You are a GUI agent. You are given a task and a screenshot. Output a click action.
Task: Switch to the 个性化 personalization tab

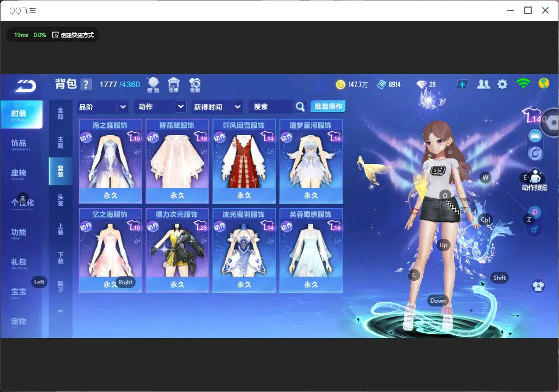21,204
